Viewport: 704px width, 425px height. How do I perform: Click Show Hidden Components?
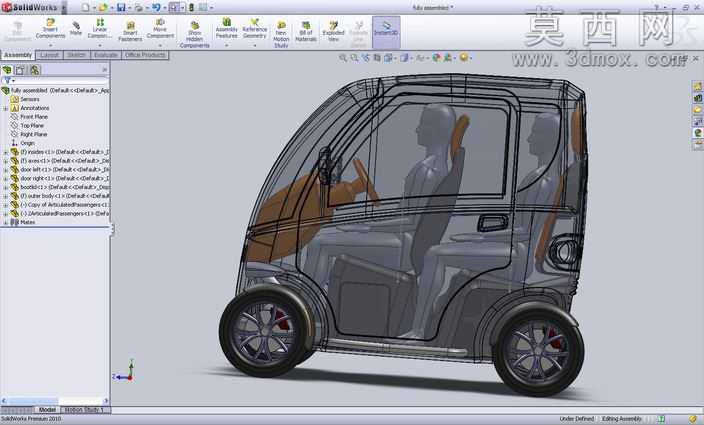click(x=194, y=34)
